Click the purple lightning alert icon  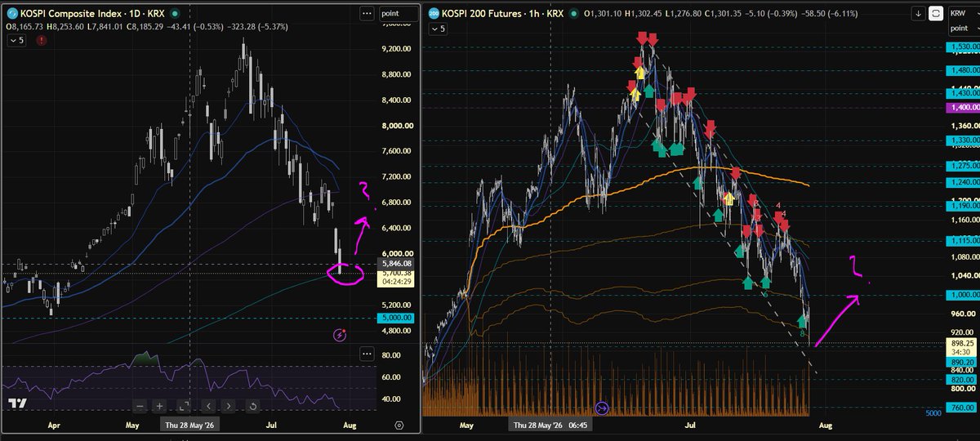click(341, 335)
